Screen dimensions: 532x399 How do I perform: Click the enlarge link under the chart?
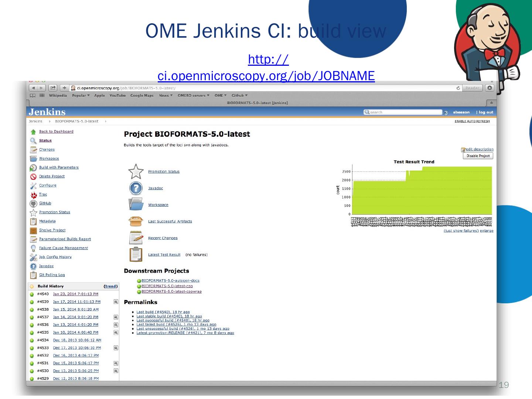click(487, 231)
